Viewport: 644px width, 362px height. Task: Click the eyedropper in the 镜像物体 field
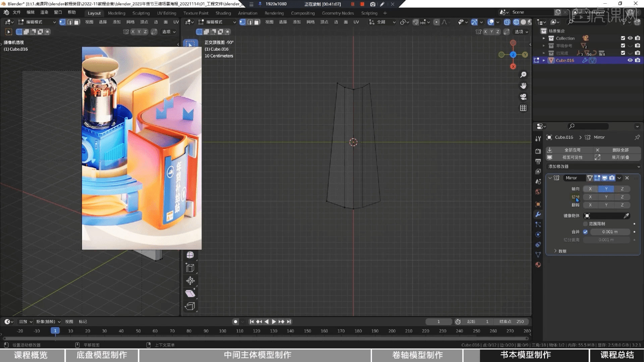(626, 216)
